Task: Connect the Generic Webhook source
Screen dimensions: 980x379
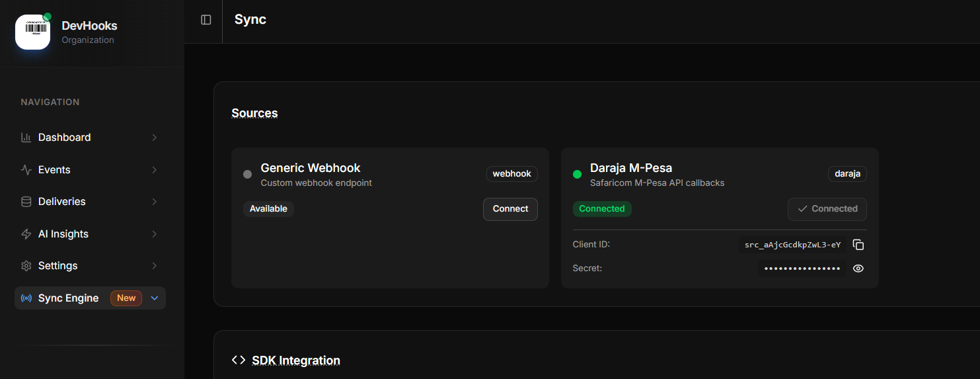Action: click(x=510, y=209)
